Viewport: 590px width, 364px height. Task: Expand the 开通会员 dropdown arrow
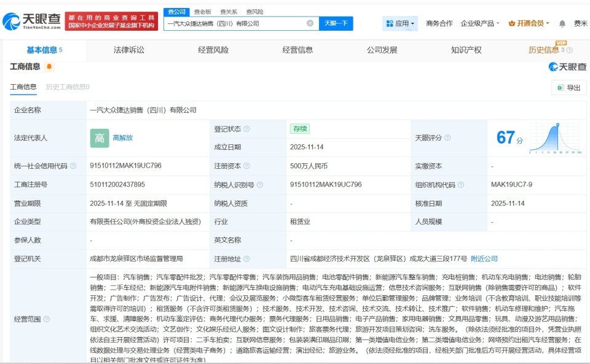[548, 22]
